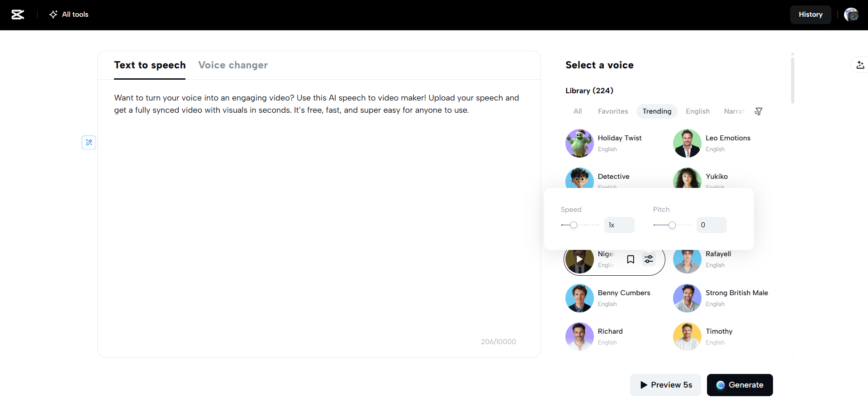This screenshot has width=868, height=412.
Task: Open the voice filter funnel icon
Action: [759, 111]
